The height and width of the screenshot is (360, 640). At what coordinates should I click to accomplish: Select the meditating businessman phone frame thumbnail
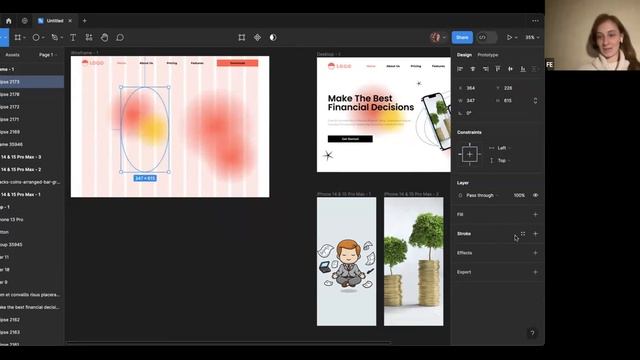pyautogui.click(x=347, y=262)
